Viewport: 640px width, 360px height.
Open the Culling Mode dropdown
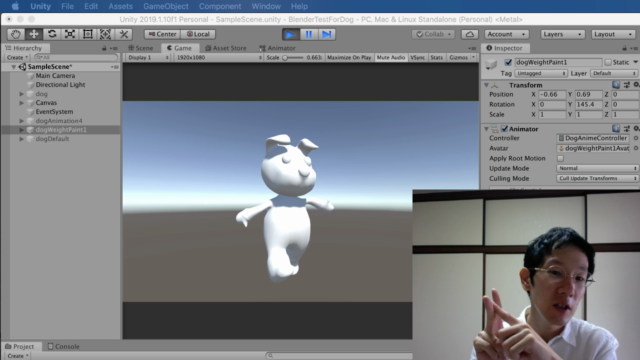point(597,178)
